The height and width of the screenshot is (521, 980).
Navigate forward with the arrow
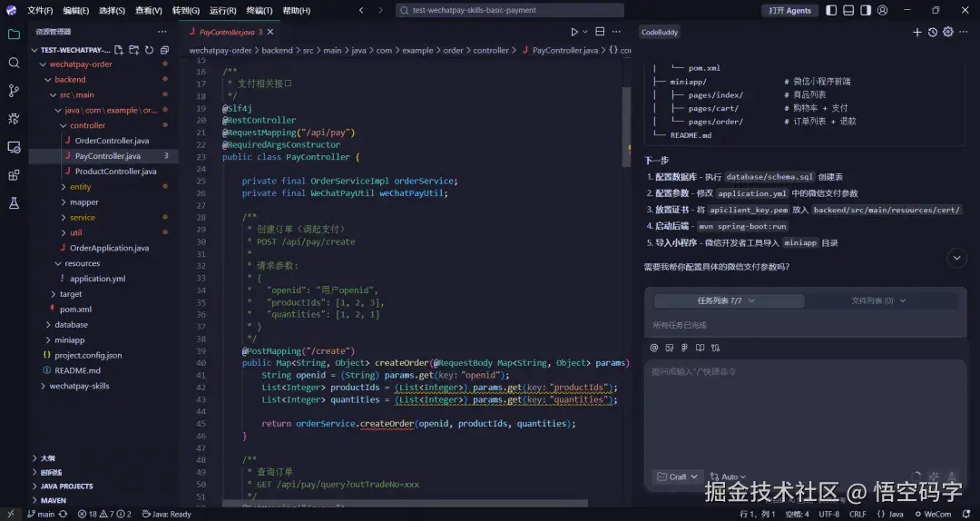380,10
